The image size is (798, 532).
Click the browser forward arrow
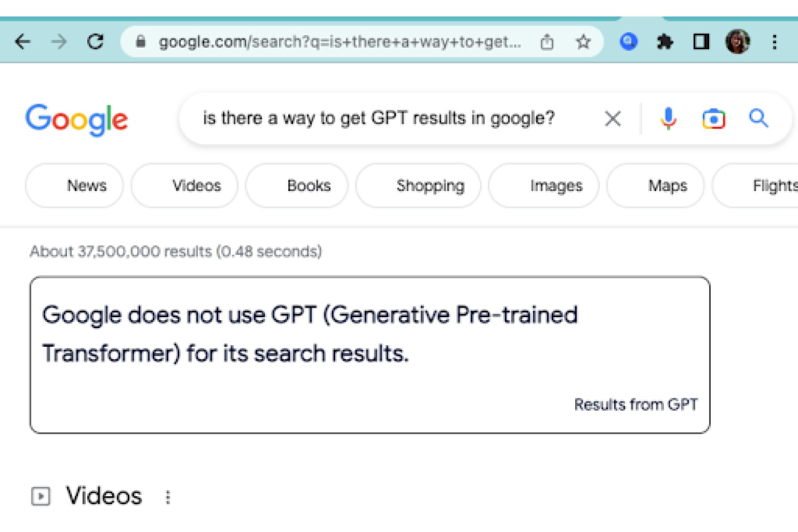(x=59, y=41)
